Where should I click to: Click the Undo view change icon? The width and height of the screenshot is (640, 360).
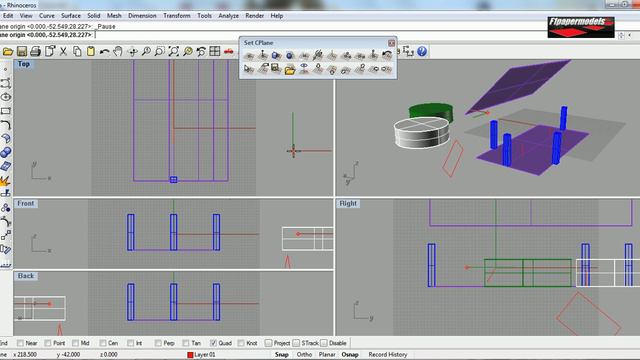(x=201, y=51)
